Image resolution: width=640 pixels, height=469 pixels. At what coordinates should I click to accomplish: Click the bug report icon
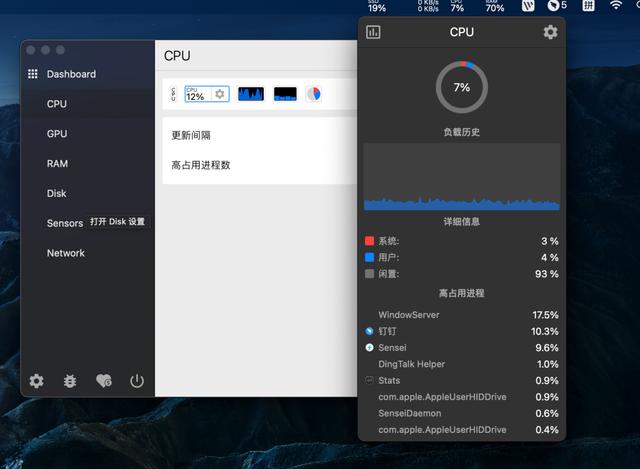click(70, 381)
